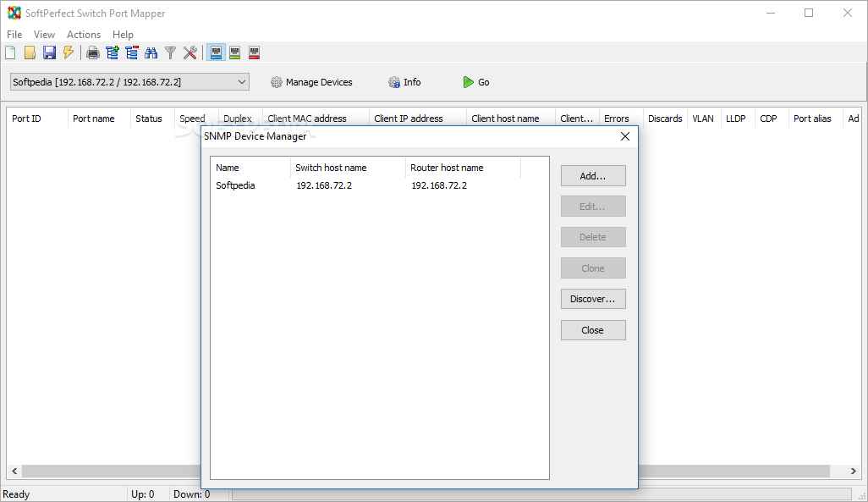
Task: Select the Softpedia device row
Action: click(235, 185)
